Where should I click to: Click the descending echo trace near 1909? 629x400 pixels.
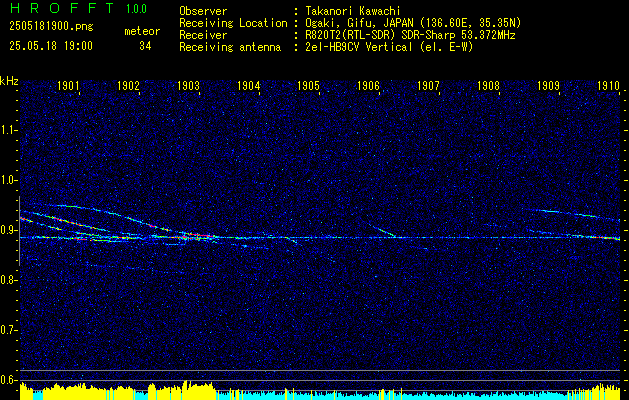pos(572,215)
